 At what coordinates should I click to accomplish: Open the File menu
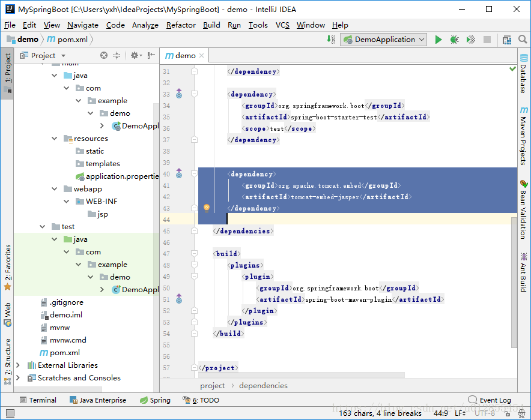point(10,25)
